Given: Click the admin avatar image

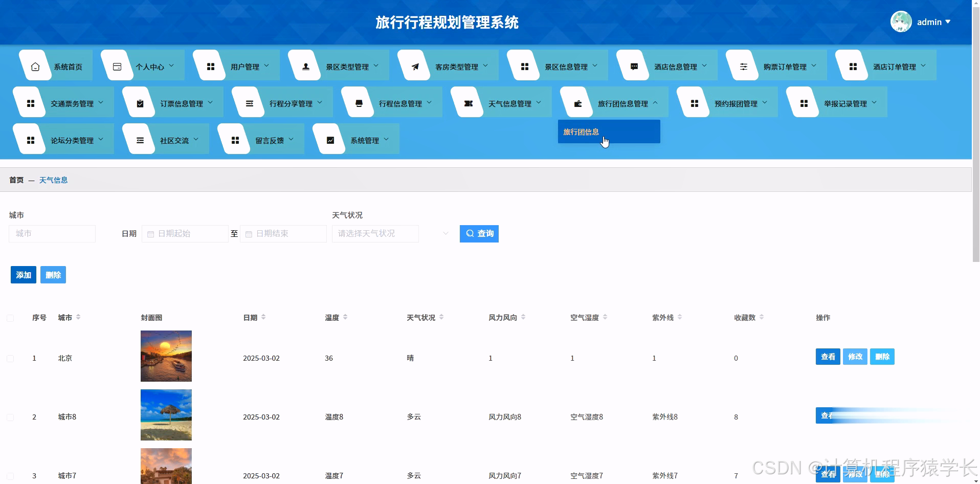Looking at the screenshot, I should (x=900, y=21).
